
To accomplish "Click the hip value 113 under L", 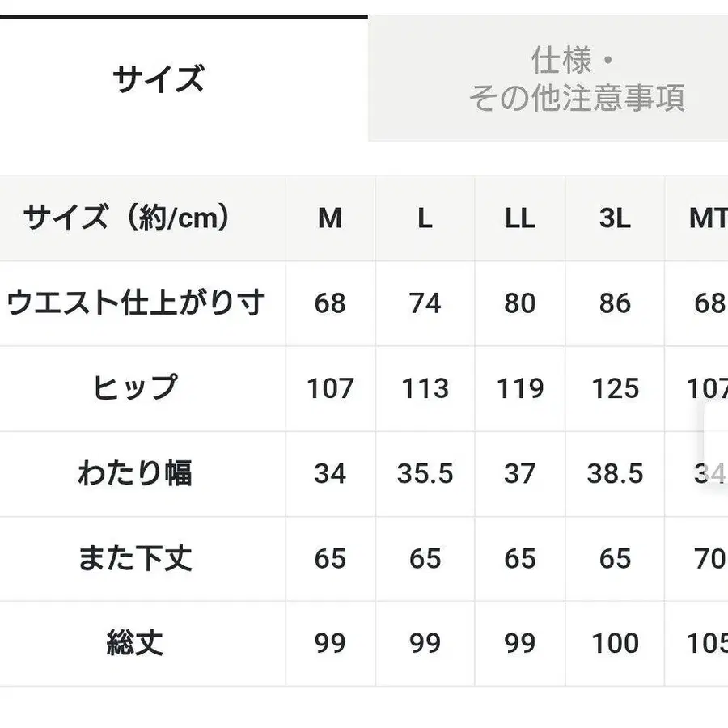I will pyautogui.click(x=424, y=388).
